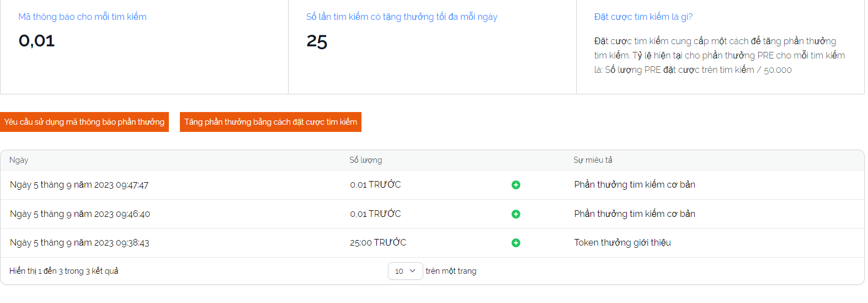Click the "Hiển thị 1 đến 3 trong 3 kết quả" text

(x=63, y=271)
